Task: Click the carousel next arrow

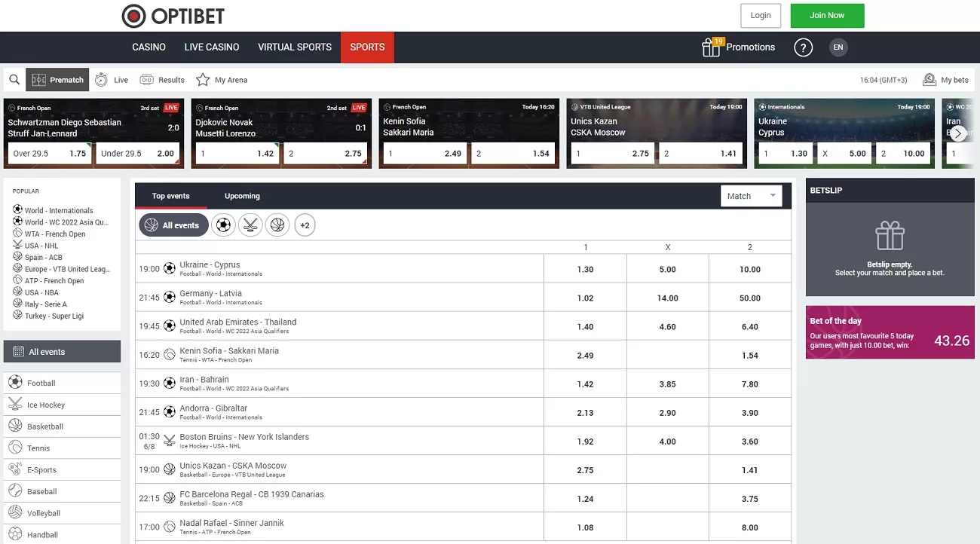Action: point(957,133)
